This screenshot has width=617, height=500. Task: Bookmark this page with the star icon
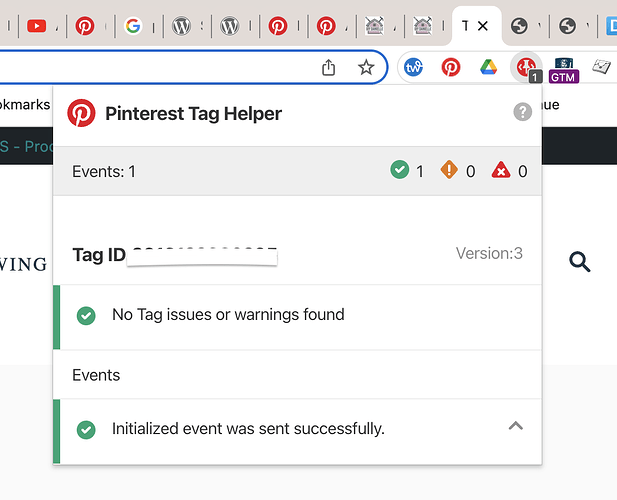coord(366,67)
